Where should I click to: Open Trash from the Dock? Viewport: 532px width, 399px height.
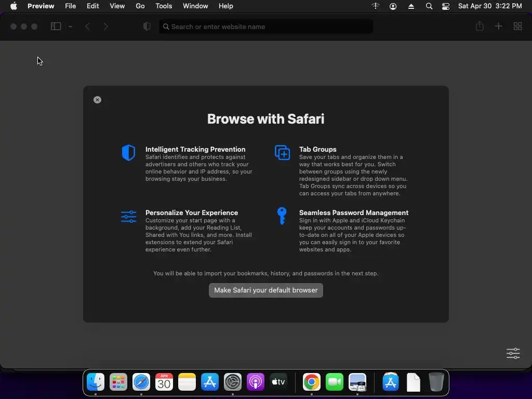(x=436, y=382)
